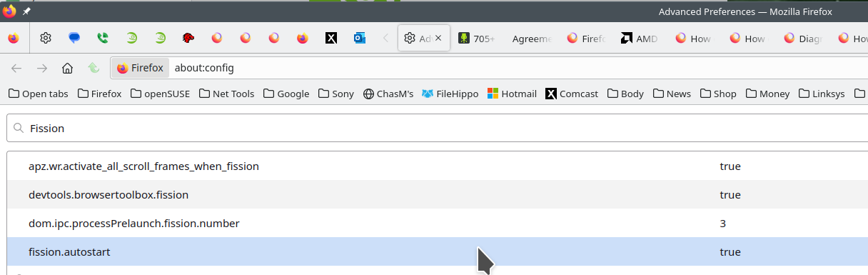The width and height of the screenshot is (868, 275).
Task: Open the openSUSE bookmarks folder
Action: click(160, 94)
